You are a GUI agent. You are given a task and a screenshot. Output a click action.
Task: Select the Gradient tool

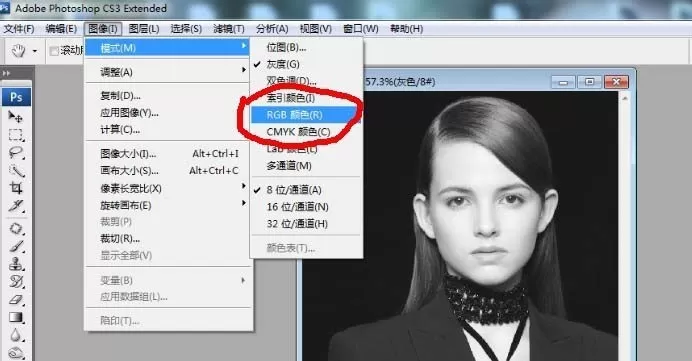click(x=16, y=317)
